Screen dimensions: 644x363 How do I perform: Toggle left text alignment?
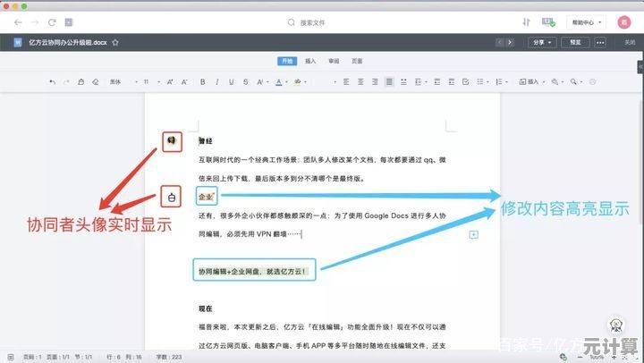(346, 82)
